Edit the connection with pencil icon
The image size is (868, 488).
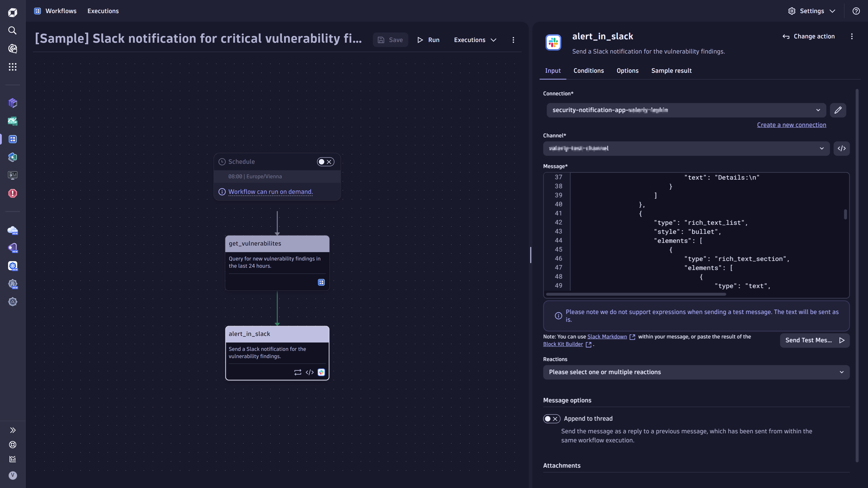click(x=838, y=110)
